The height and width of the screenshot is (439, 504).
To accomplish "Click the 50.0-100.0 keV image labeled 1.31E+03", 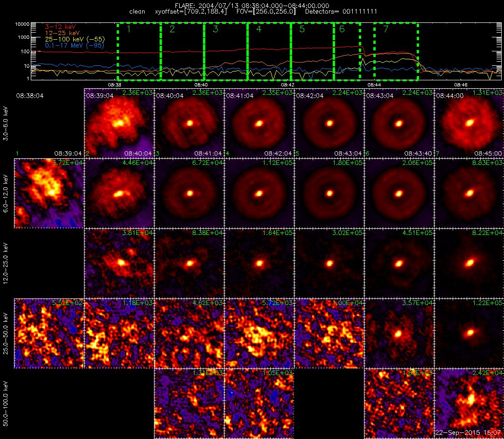I will point(189,404).
